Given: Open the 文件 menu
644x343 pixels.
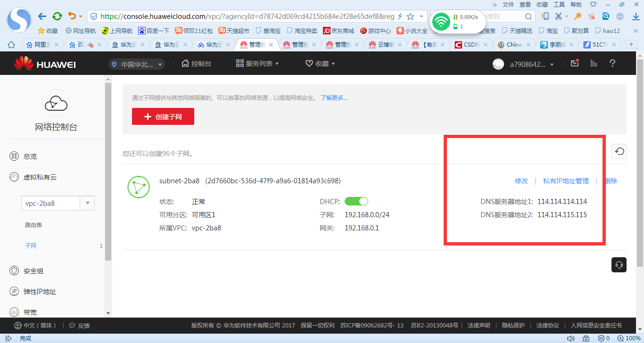Looking at the screenshot, I should [x=508, y=4].
